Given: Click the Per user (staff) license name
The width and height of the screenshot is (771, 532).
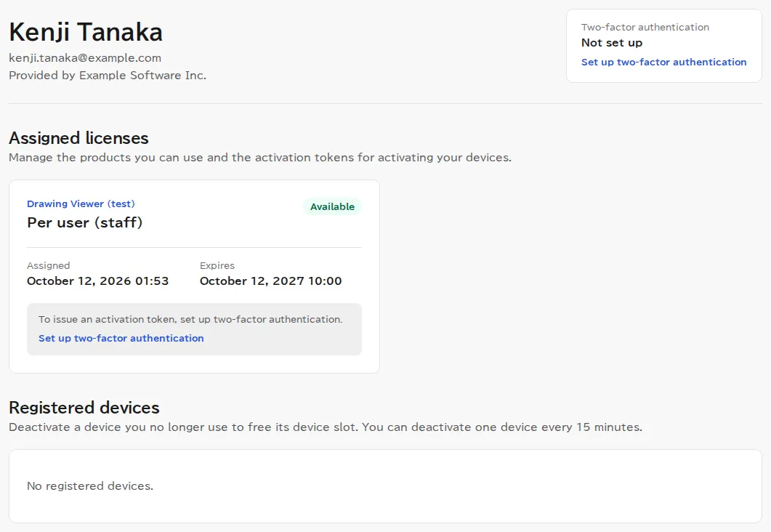Looking at the screenshot, I should pyautogui.click(x=84, y=222).
